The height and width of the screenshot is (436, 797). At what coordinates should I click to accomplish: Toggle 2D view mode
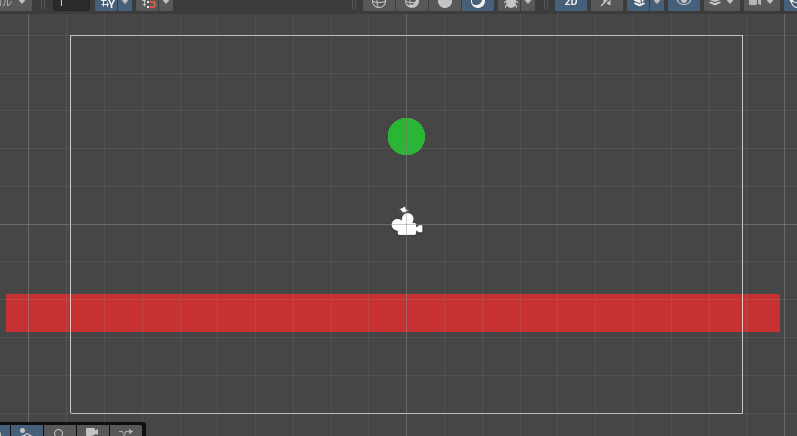tap(571, 3)
